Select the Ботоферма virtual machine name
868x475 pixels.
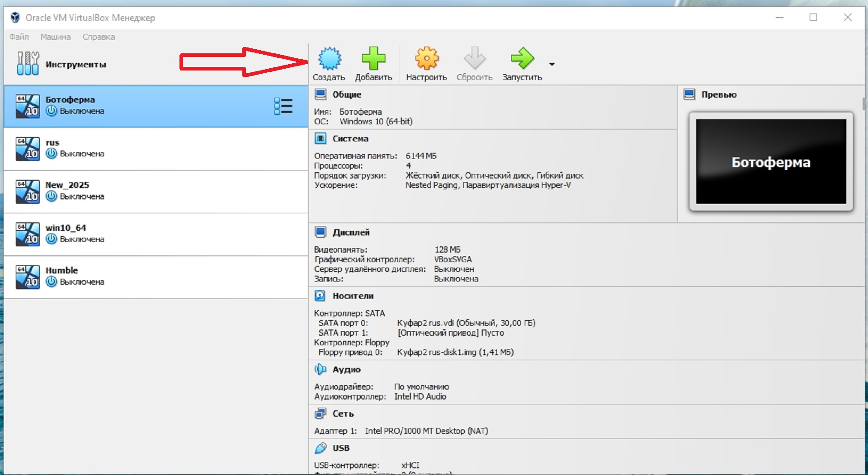pos(70,99)
